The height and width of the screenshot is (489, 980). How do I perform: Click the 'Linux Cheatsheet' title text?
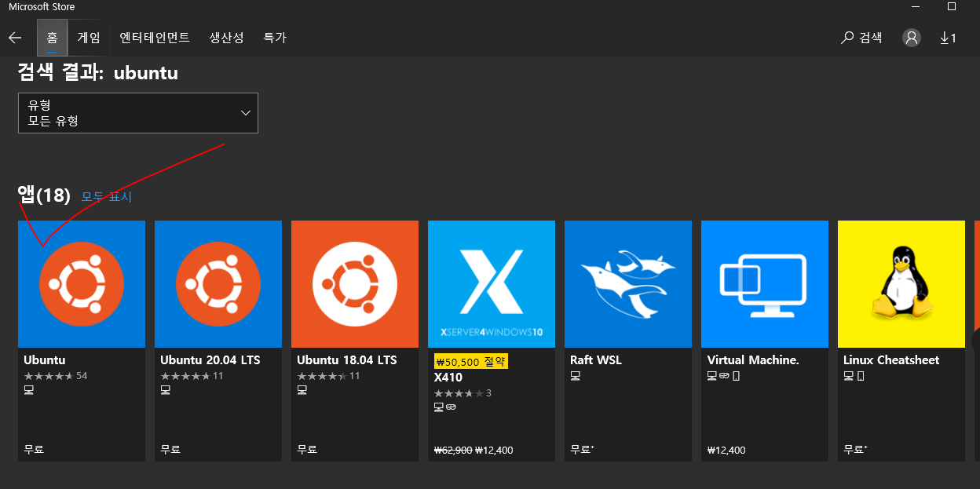tap(891, 360)
